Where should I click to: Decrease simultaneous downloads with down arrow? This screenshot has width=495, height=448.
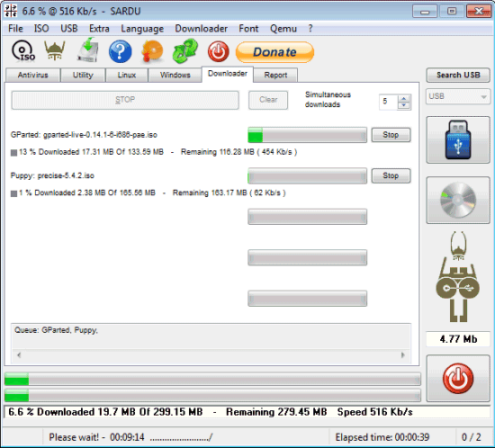click(403, 105)
